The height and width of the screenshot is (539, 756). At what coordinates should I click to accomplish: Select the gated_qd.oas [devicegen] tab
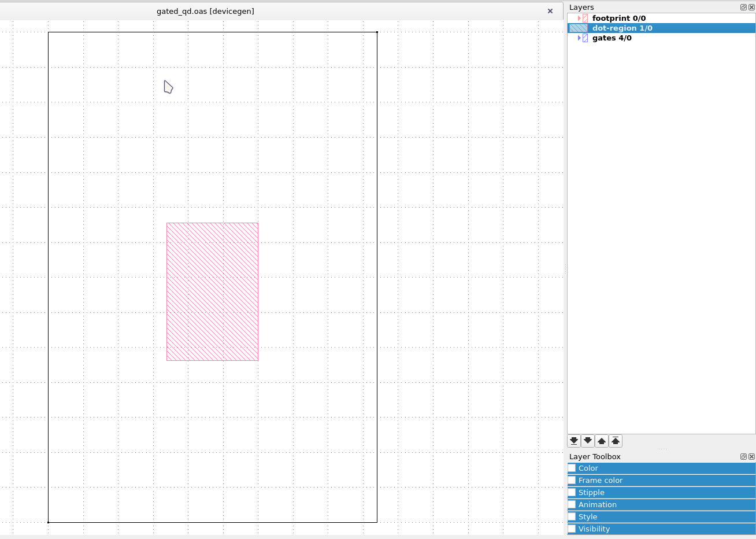(x=205, y=11)
